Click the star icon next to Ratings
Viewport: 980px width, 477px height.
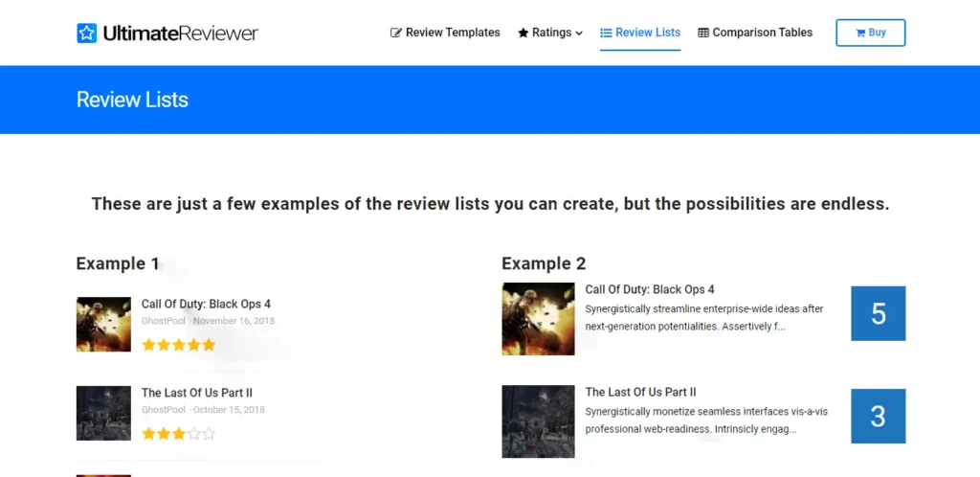523,33
